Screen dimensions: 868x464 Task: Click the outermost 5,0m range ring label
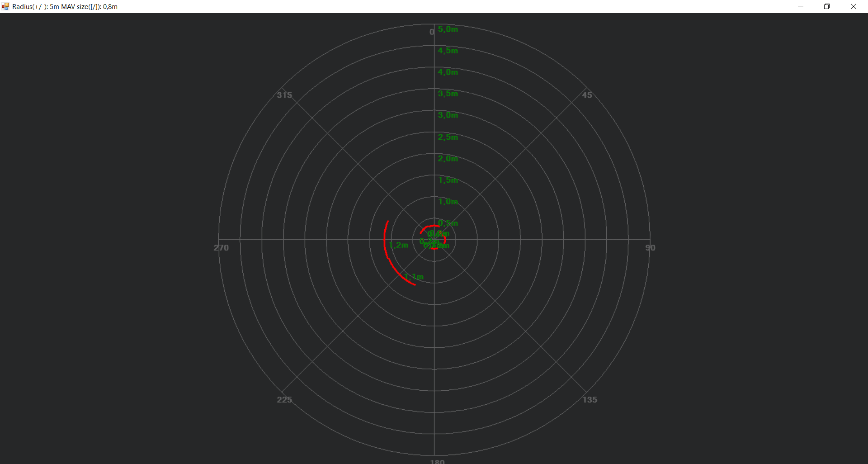(x=448, y=29)
